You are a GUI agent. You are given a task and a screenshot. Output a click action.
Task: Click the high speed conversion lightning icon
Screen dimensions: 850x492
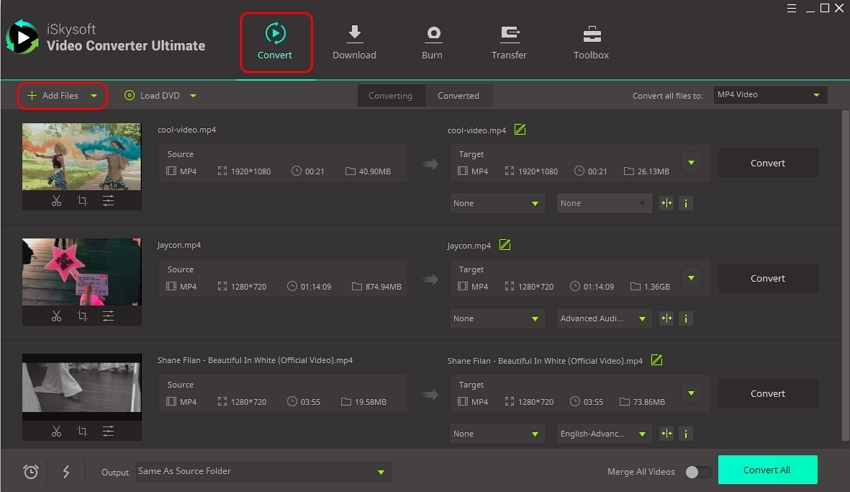[66, 471]
